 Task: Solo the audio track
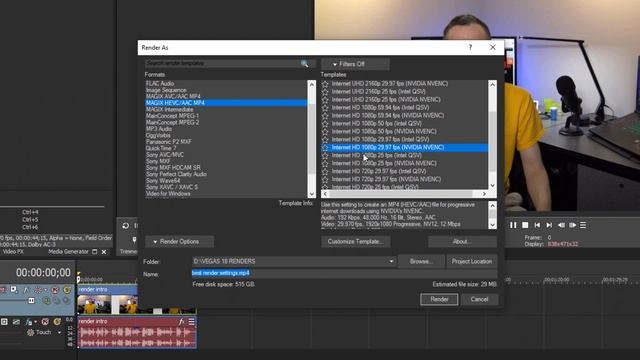[57, 322]
